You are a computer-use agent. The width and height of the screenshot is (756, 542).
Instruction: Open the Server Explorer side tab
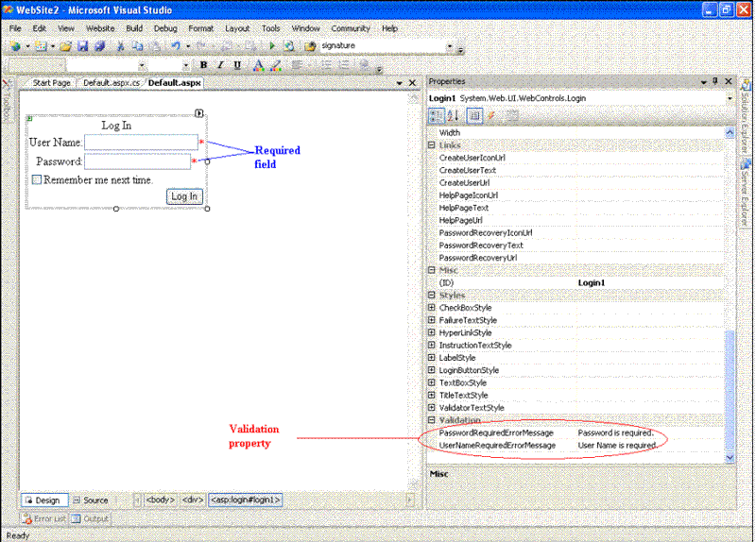tap(746, 192)
